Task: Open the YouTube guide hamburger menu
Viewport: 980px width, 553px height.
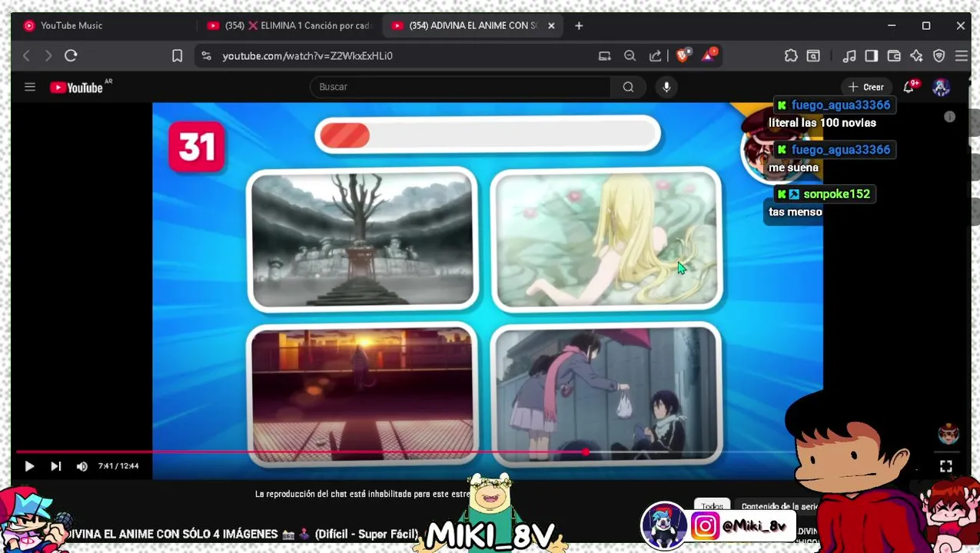Action: pos(30,87)
